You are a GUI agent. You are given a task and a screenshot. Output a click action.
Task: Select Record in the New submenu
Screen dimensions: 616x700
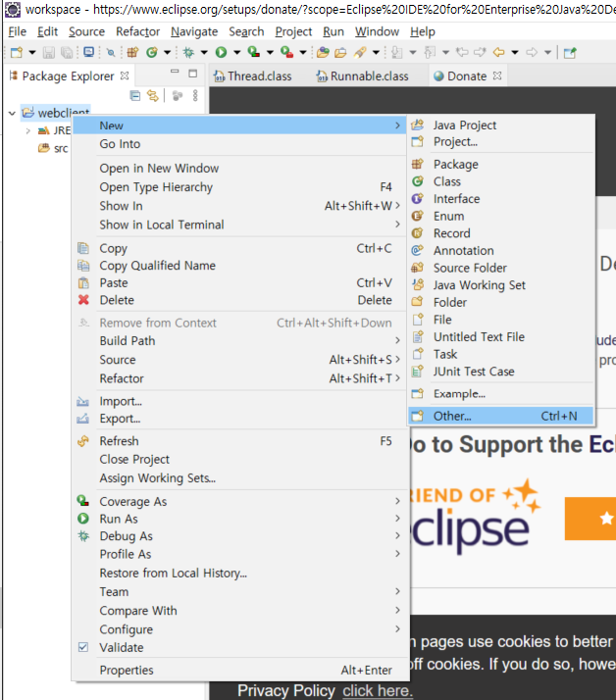point(501,233)
